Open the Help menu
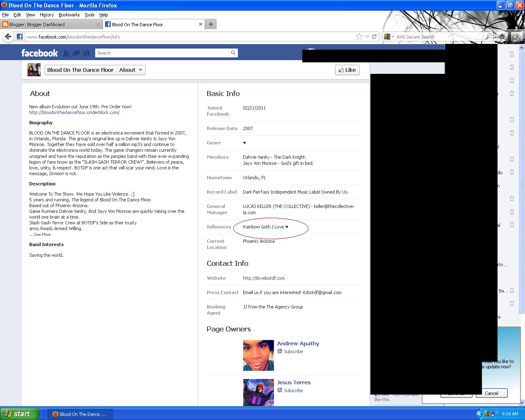 coord(103,15)
